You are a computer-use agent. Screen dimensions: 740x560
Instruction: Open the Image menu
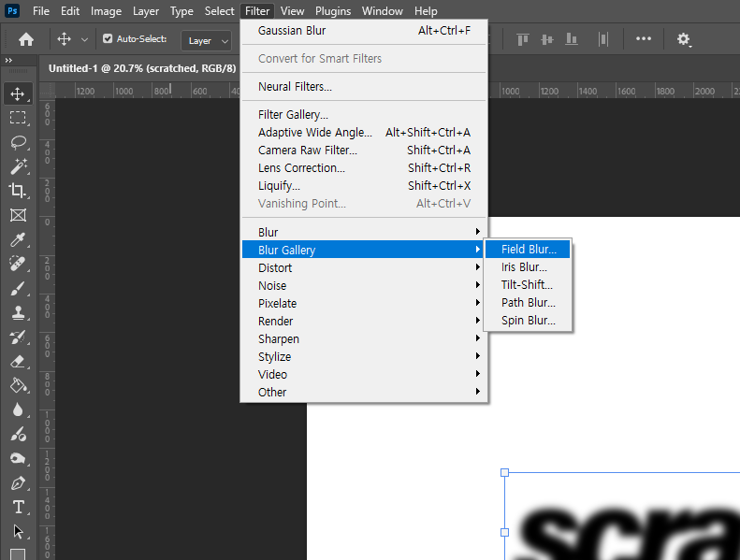[x=106, y=11]
